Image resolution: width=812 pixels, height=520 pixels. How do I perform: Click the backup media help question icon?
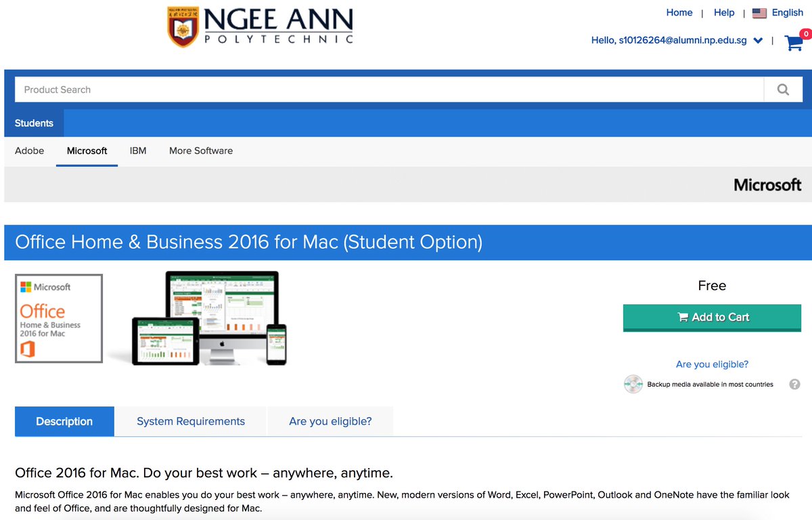pyautogui.click(x=795, y=384)
